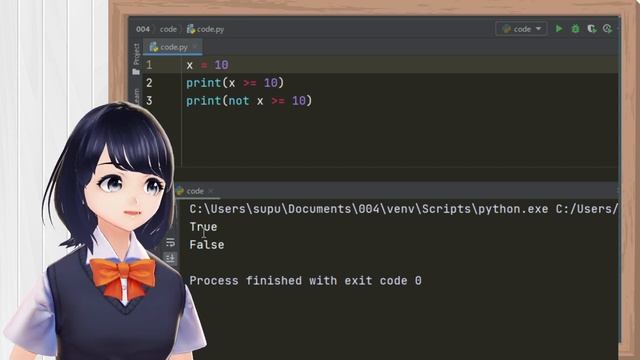The height and width of the screenshot is (360, 640).
Task: Click the 'True' output line
Action: click(x=203, y=227)
